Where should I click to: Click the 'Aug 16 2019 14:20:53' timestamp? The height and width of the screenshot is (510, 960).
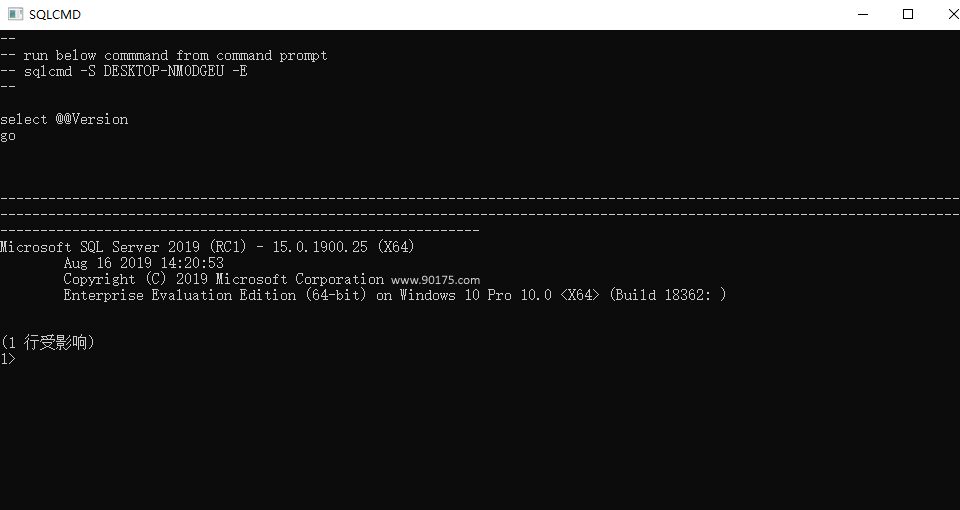click(x=143, y=263)
